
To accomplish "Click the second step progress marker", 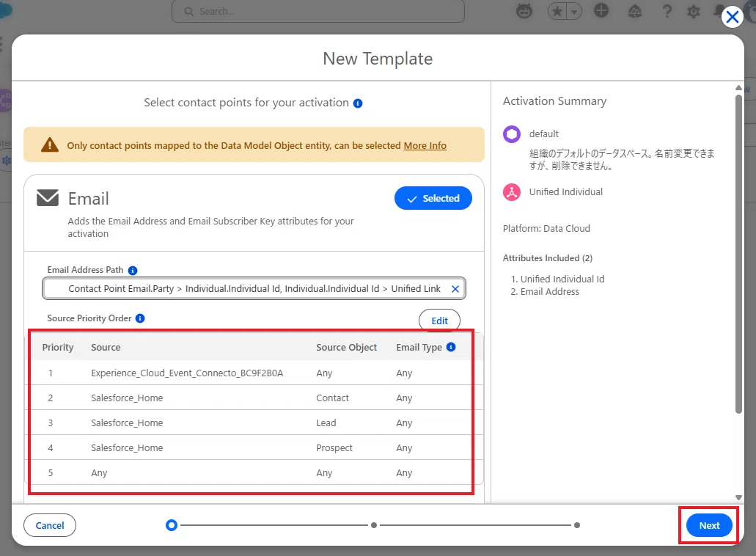I will tap(374, 525).
